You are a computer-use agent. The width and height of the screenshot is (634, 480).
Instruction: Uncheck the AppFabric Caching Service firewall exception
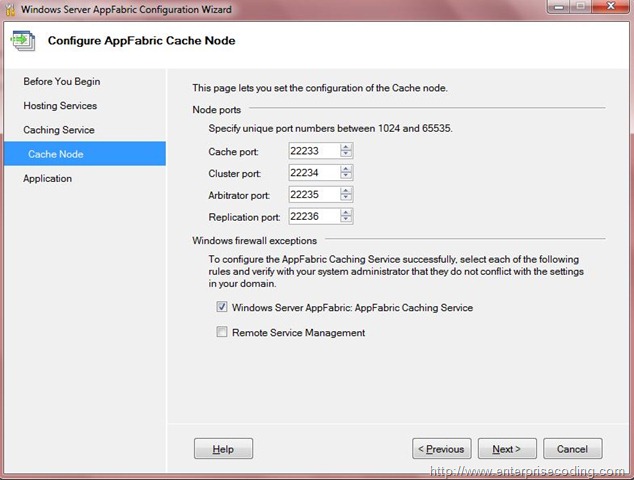[222, 307]
